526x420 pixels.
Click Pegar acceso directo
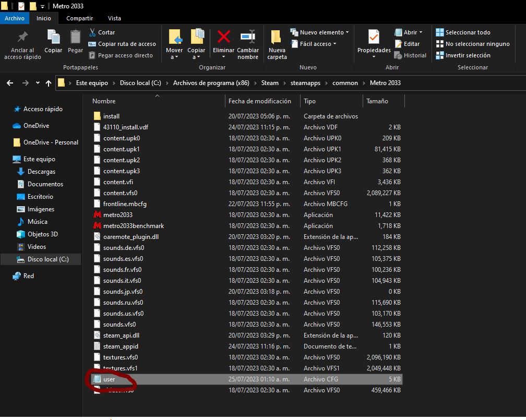tap(121, 55)
